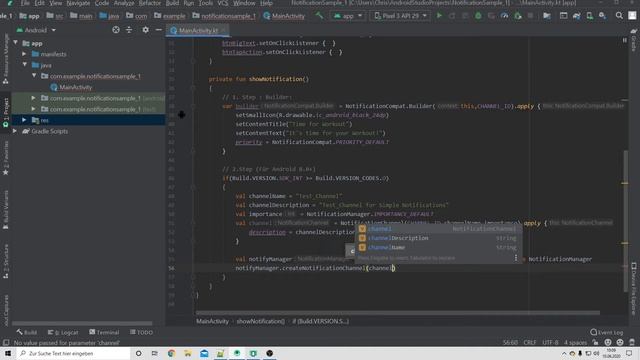
Task: Collapse the java folder
Action: point(24,64)
